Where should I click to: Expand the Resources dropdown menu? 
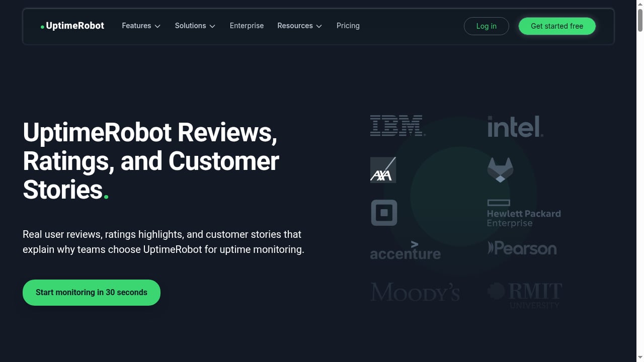[299, 26]
